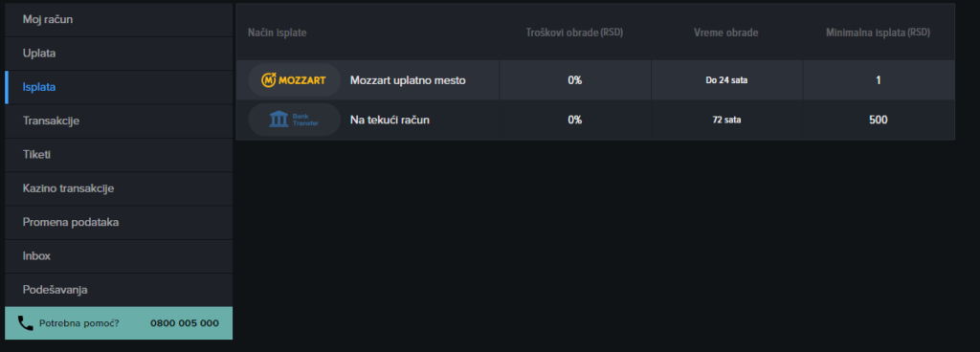Click the Vreme obrade column header
The width and height of the screenshot is (980, 352).
[726, 33]
